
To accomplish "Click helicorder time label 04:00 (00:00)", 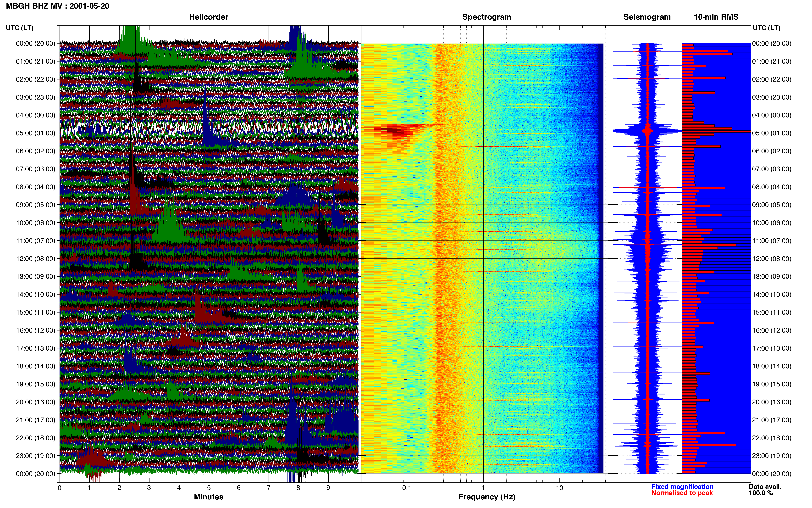I will point(36,115).
